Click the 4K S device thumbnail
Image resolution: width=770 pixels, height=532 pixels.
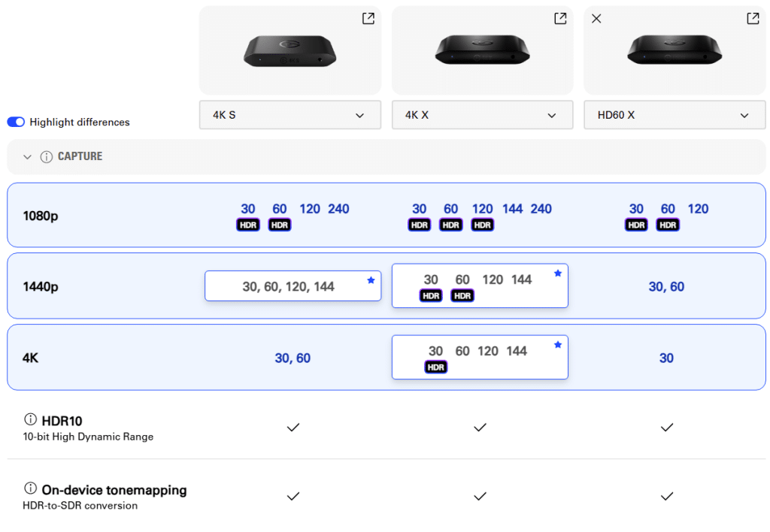pyautogui.click(x=290, y=51)
